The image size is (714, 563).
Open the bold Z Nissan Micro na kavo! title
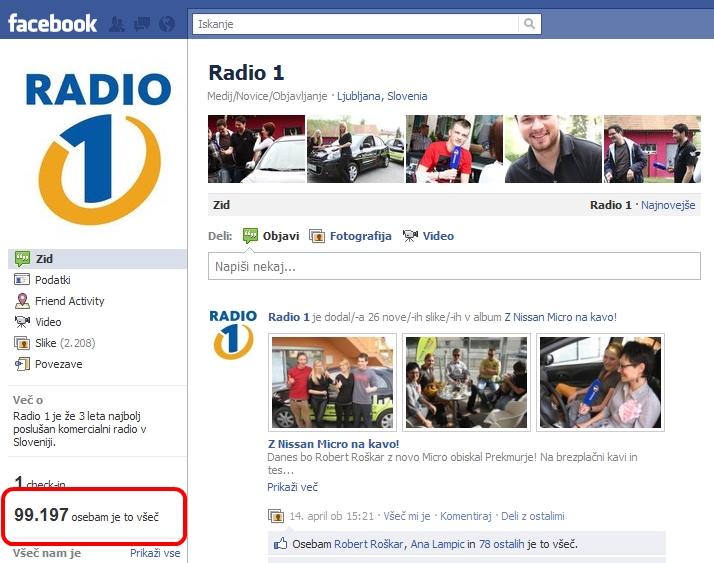(x=333, y=444)
